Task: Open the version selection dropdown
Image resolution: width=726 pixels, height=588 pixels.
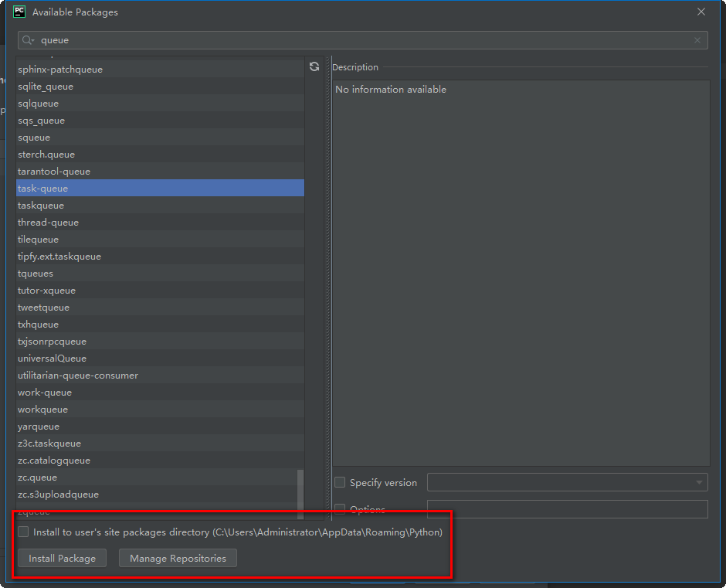Action: [700, 482]
